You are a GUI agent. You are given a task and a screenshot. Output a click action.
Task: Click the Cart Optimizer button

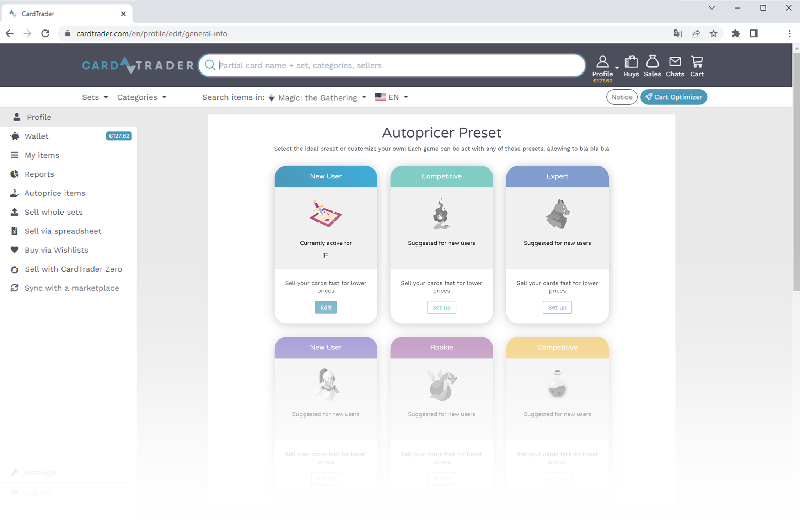673,97
